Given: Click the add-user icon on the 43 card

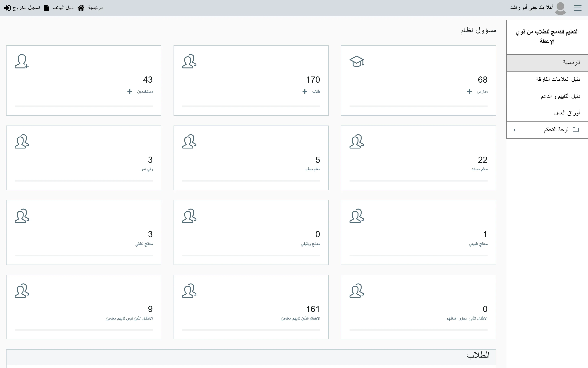Looking at the screenshot, I should [x=22, y=61].
